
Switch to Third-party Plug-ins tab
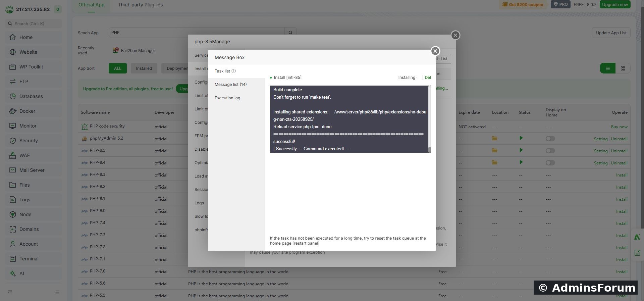click(140, 5)
